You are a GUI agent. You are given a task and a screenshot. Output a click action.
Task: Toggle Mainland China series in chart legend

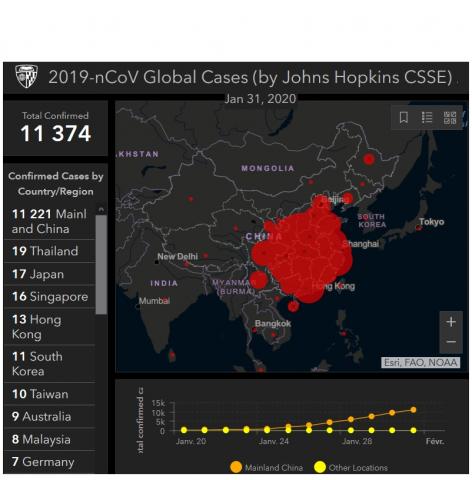tap(266, 467)
